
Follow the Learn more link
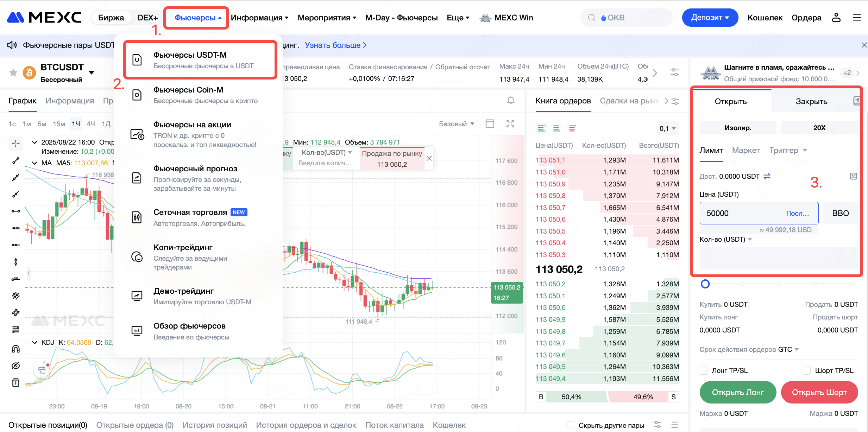[x=335, y=45]
